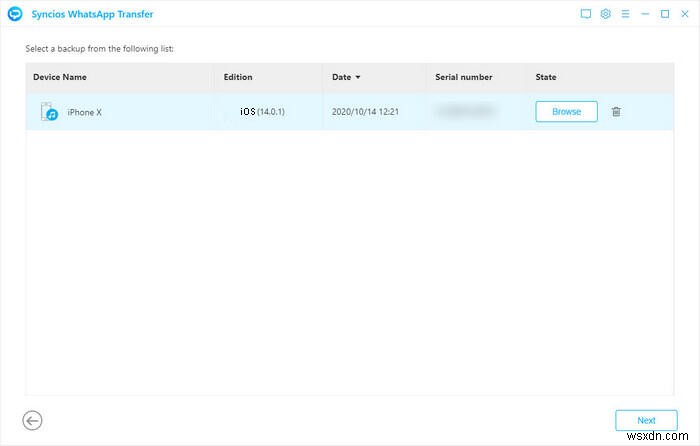700x446 pixels.
Task: Click the iOS (14.0.1) edition cell
Action: pos(262,112)
